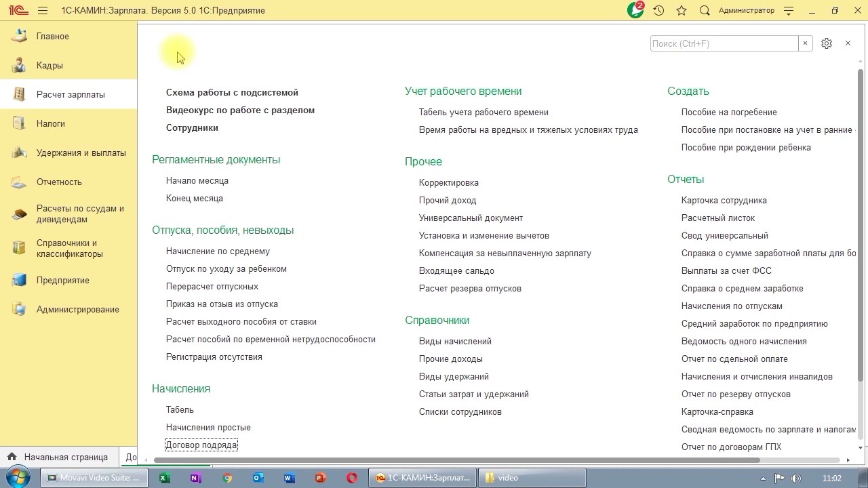Click the horizontal scrollbar at the bottom

click(457, 460)
